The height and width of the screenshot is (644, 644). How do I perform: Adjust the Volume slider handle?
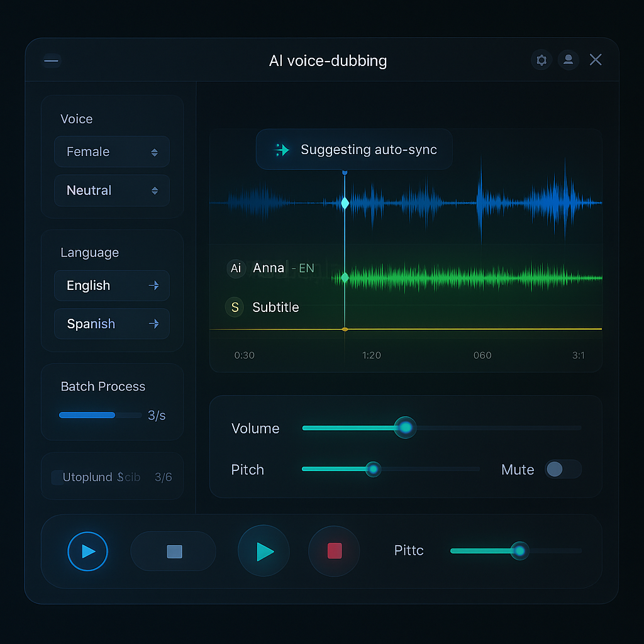(x=406, y=428)
